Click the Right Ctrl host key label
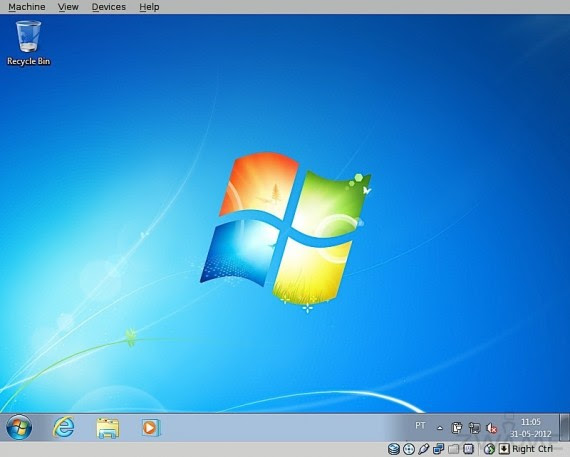Screen dimensions: 570x457 533,449
